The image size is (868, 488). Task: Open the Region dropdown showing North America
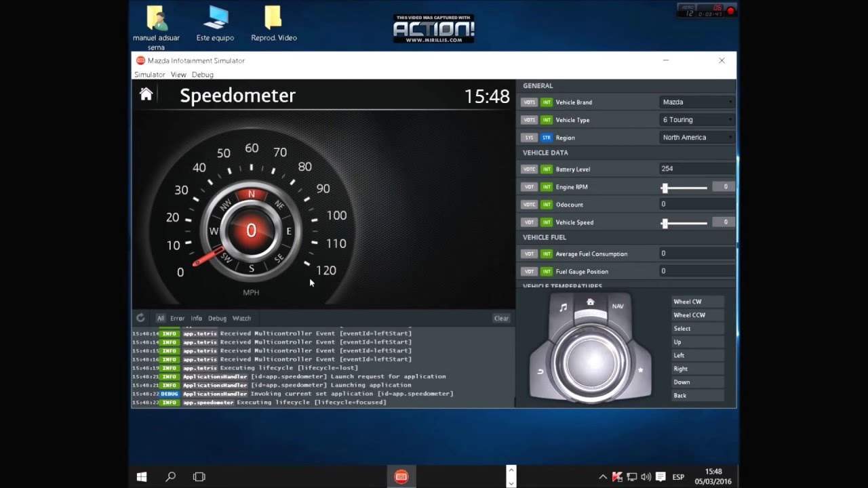click(x=697, y=137)
